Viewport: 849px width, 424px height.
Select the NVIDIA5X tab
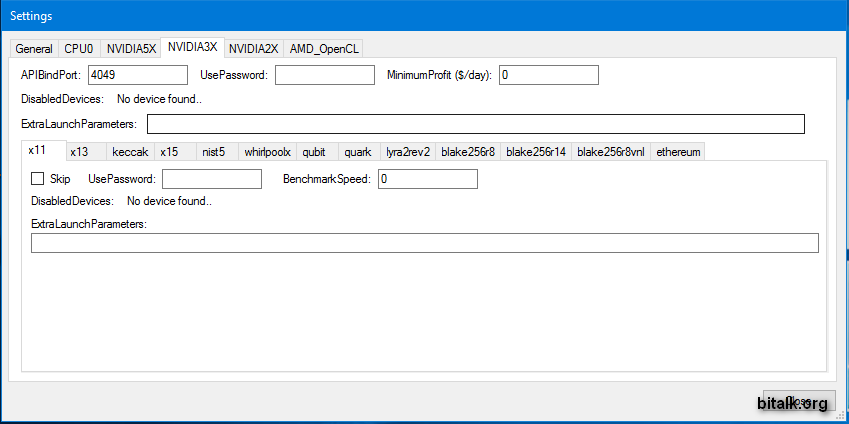click(131, 48)
